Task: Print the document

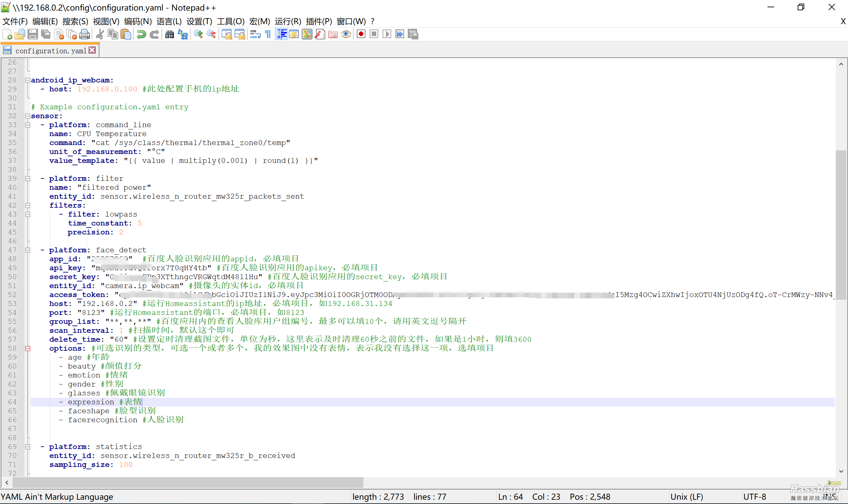Action: click(x=84, y=34)
